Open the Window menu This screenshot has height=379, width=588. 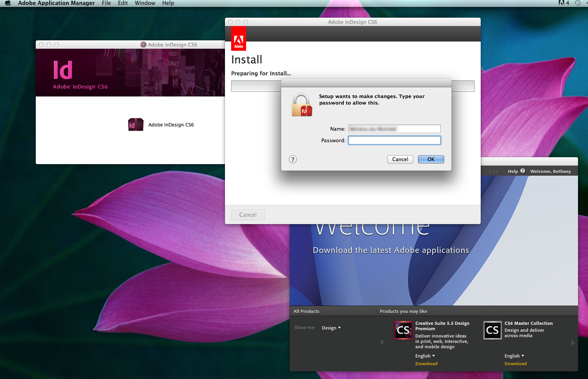tap(145, 3)
